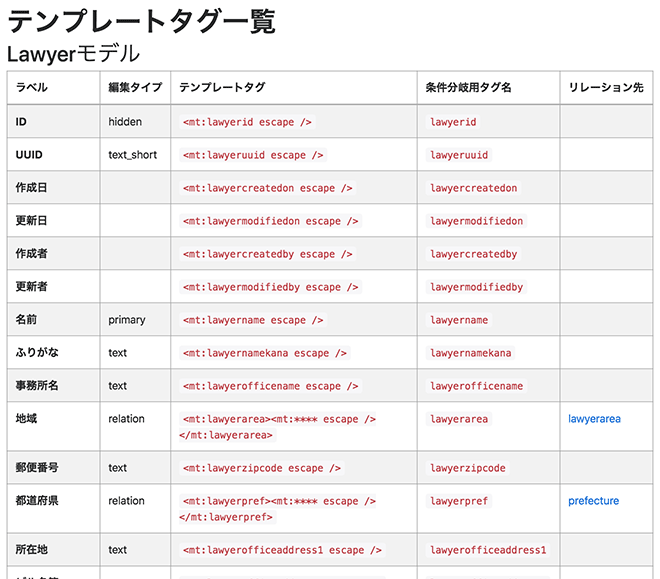660x579 pixels.
Task: Click the 条件分岐用タグ名 column header
Action: 488,88
